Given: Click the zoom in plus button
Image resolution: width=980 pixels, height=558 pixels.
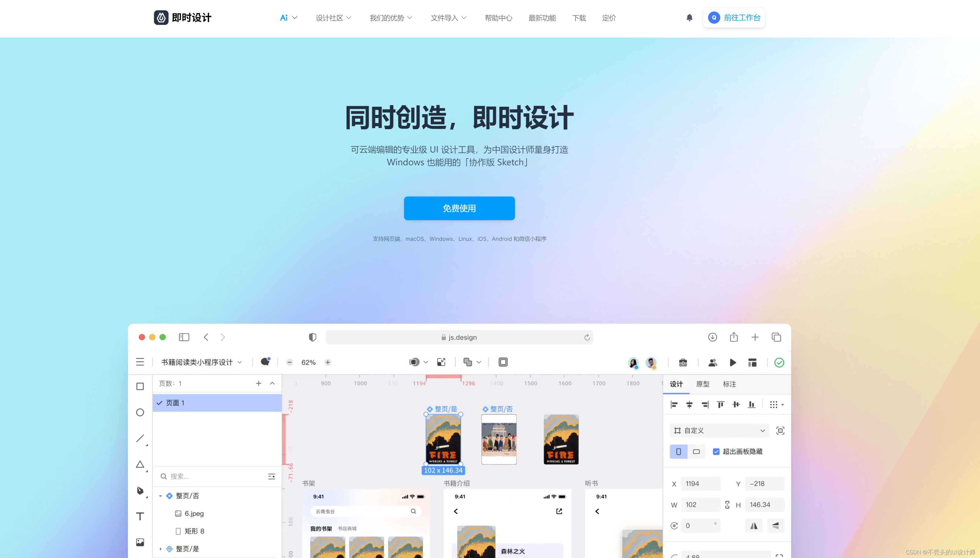Looking at the screenshot, I should (x=328, y=362).
